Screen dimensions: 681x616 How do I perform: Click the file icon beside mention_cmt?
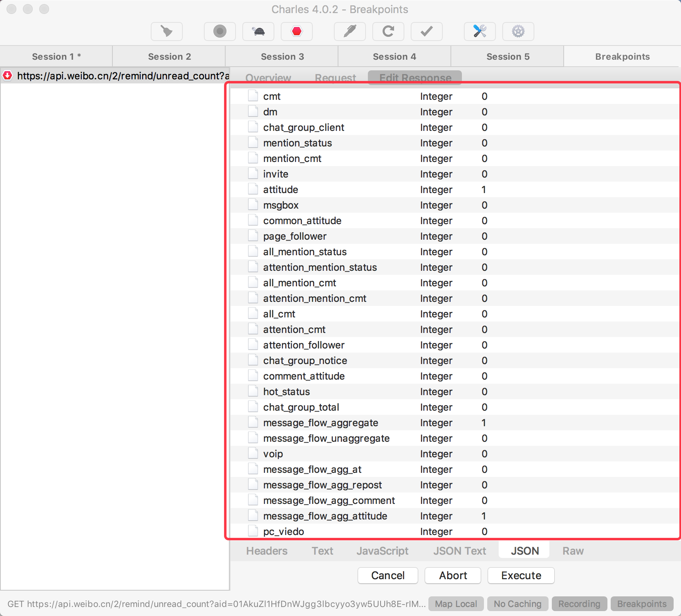[x=253, y=158]
